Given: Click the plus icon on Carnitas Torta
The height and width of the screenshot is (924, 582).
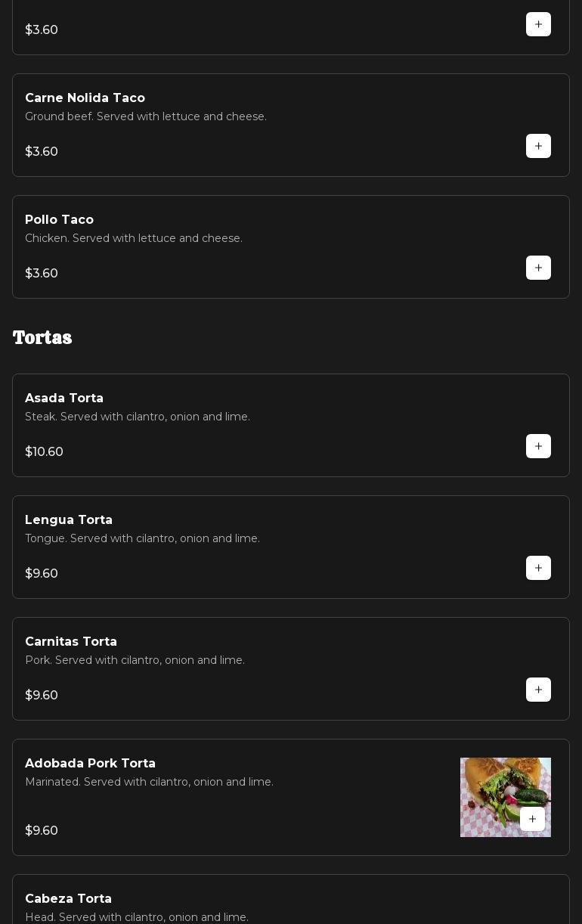Looking at the screenshot, I should pyautogui.click(x=538, y=690).
